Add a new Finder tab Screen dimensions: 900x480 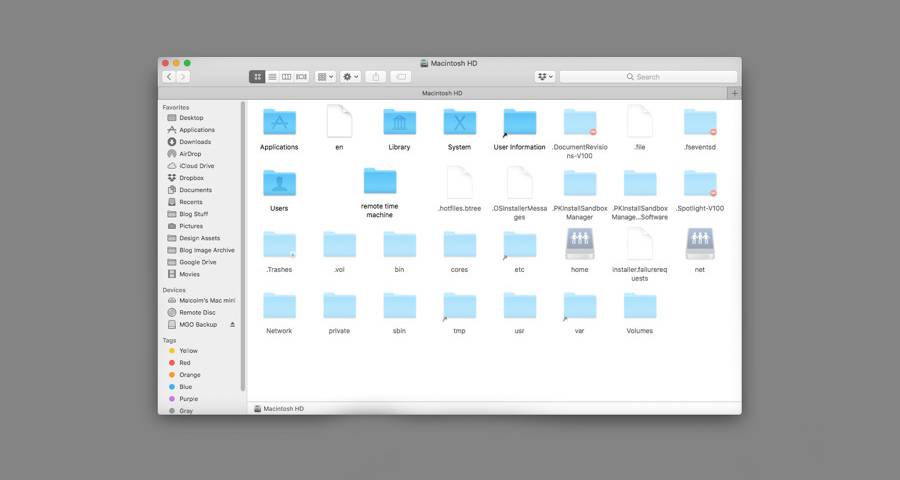[735, 93]
